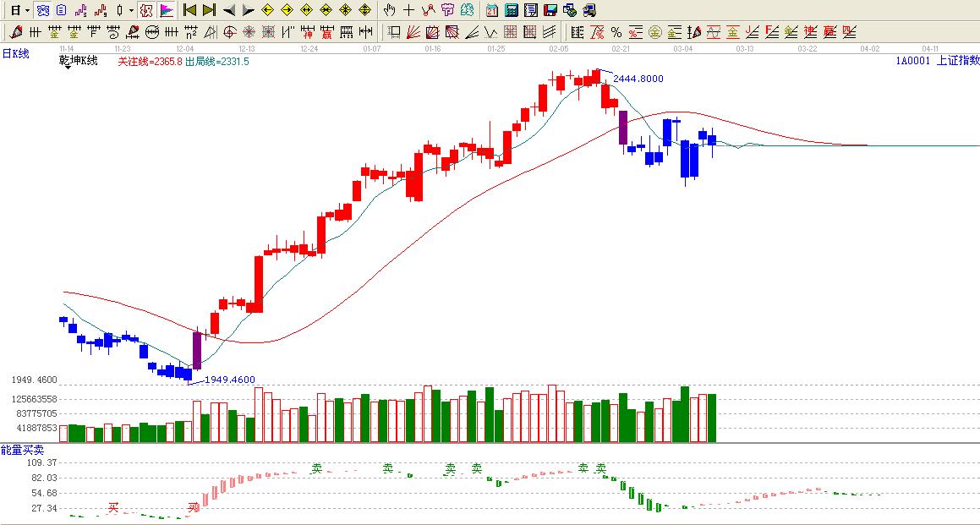Click the hand pan tool icon

tap(389, 10)
